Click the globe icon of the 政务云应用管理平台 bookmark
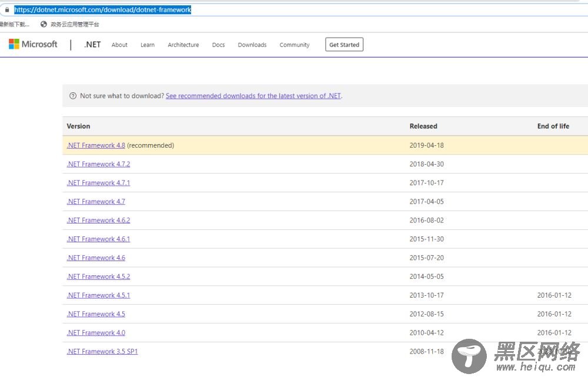This screenshot has height=377, width=588. click(44, 24)
